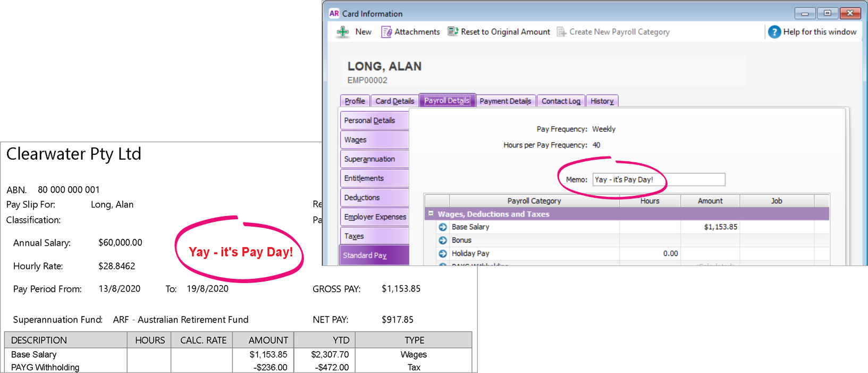Click the Memo text field
This screenshot has width=868, height=373.
(x=659, y=180)
